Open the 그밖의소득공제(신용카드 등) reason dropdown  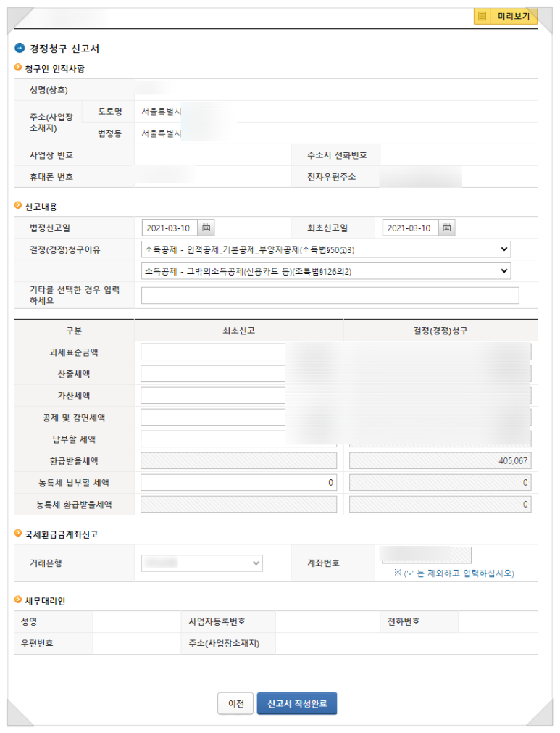[325, 271]
